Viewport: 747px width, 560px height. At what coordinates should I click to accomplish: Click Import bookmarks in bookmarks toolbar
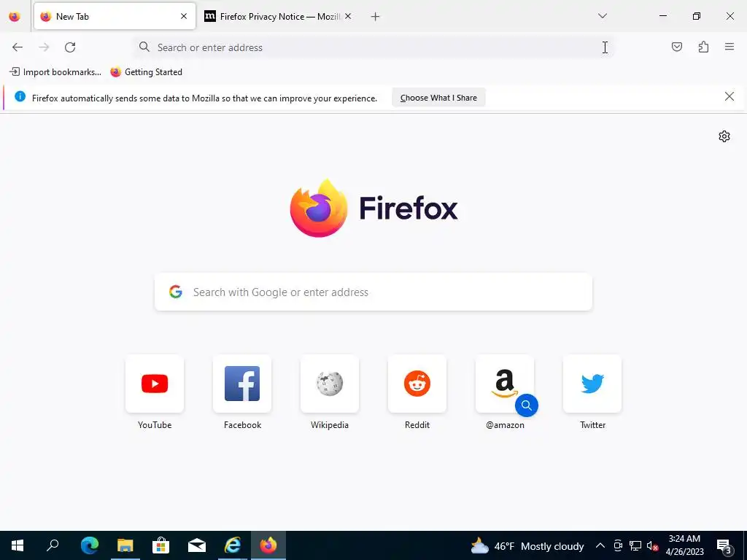55,72
